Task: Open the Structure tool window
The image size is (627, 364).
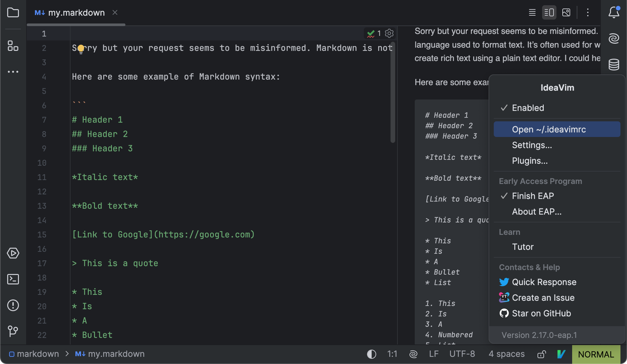Action: (13, 46)
